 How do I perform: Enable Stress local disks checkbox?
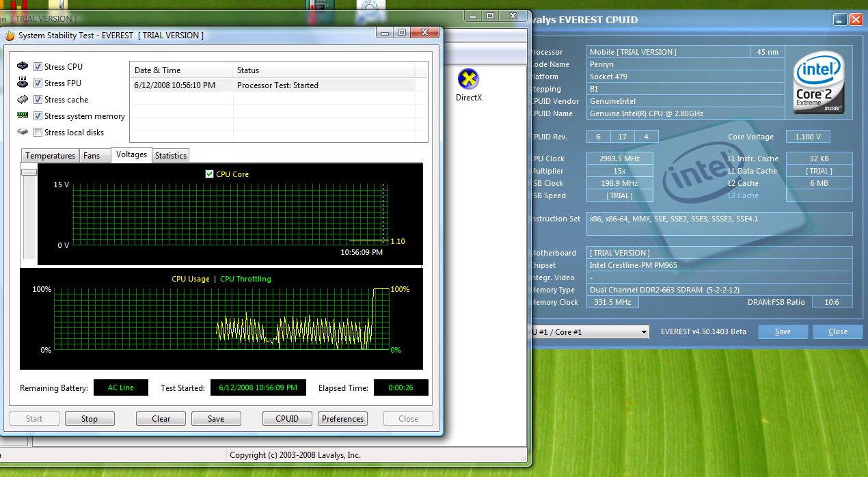click(38, 132)
